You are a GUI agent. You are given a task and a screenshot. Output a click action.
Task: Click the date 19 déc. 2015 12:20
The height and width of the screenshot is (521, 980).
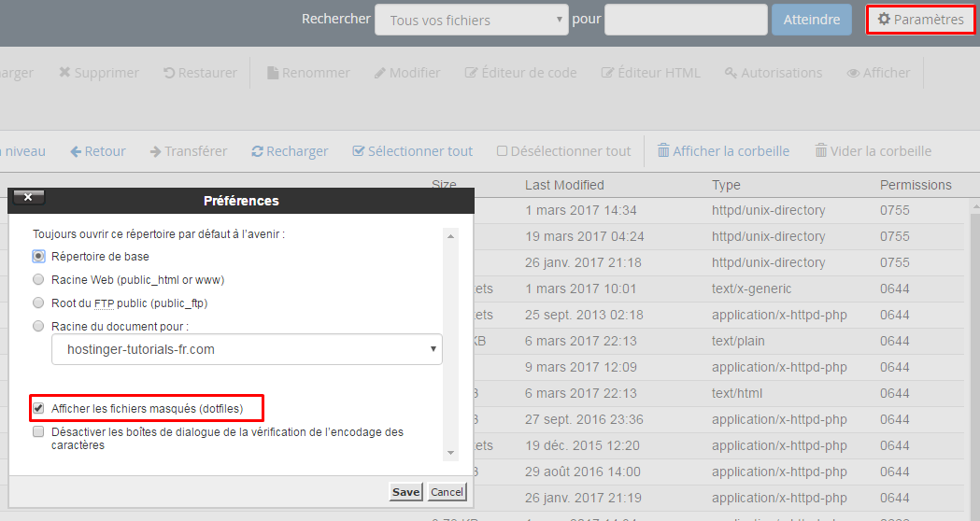582,445
